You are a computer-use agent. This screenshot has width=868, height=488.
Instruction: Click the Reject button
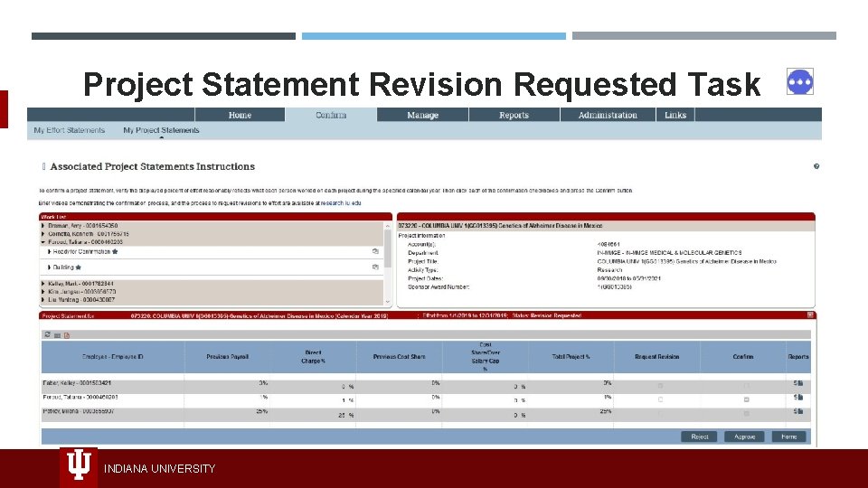(x=699, y=436)
